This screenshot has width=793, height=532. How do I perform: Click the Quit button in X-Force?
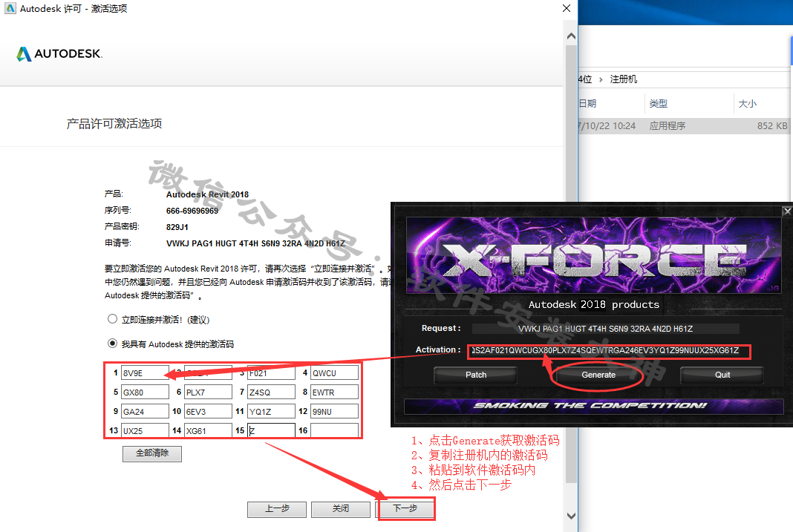point(722,375)
